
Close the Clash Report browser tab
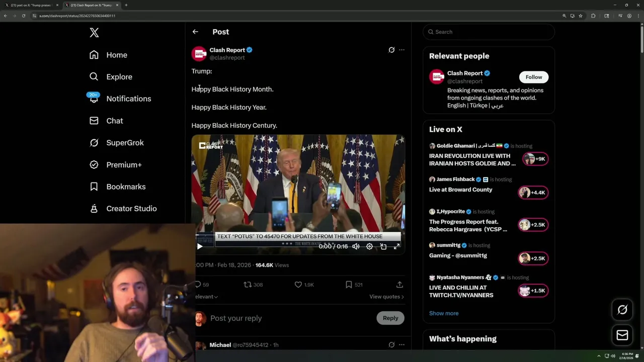point(117,5)
